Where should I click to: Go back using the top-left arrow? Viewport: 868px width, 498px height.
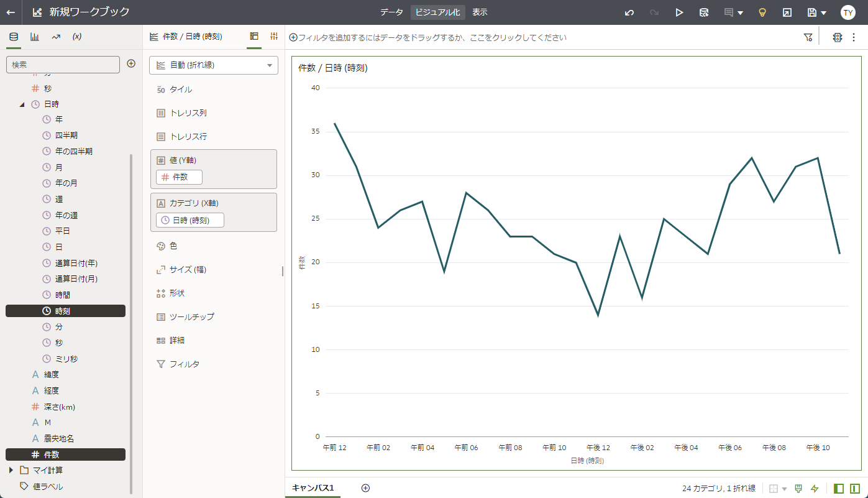click(11, 12)
